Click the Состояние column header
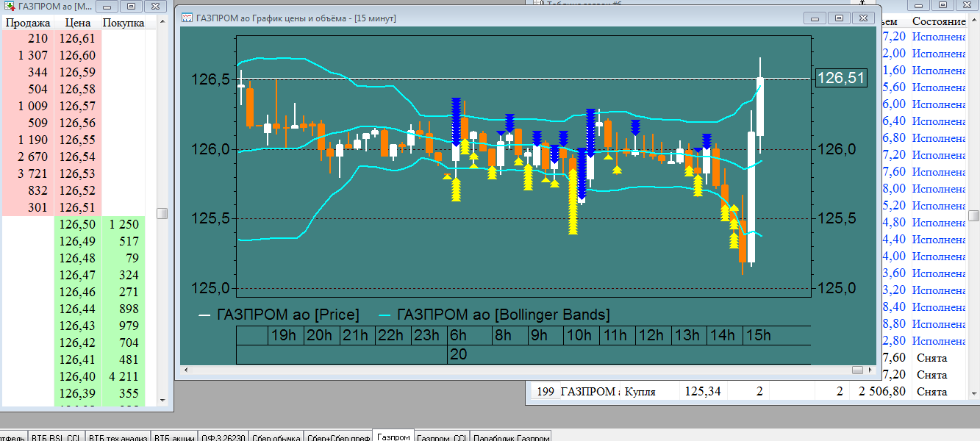The height and width of the screenshot is (441, 980). [x=939, y=23]
